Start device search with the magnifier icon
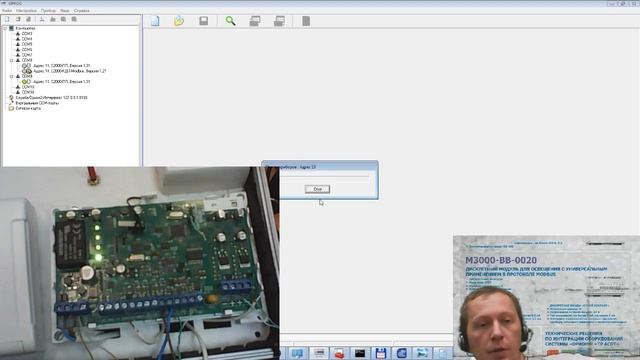The height and width of the screenshot is (360, 640). point(230,21)
